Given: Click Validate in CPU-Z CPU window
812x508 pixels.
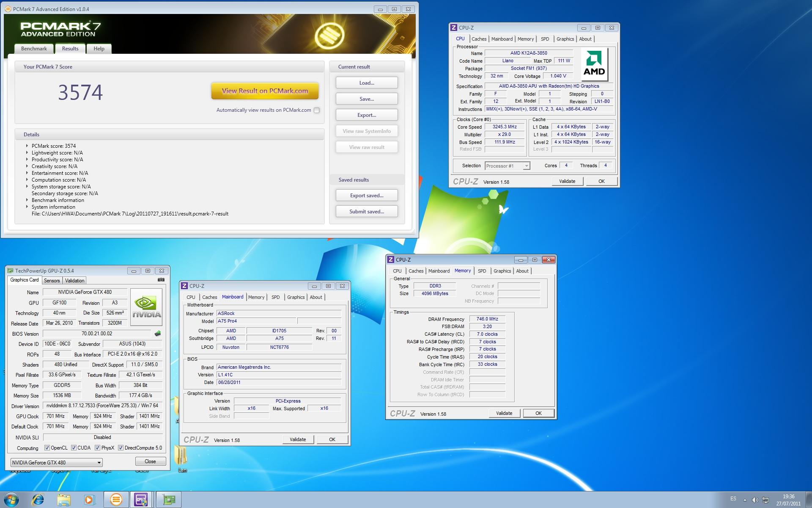Looking at the screenshot, I should (x=567, y=181).
